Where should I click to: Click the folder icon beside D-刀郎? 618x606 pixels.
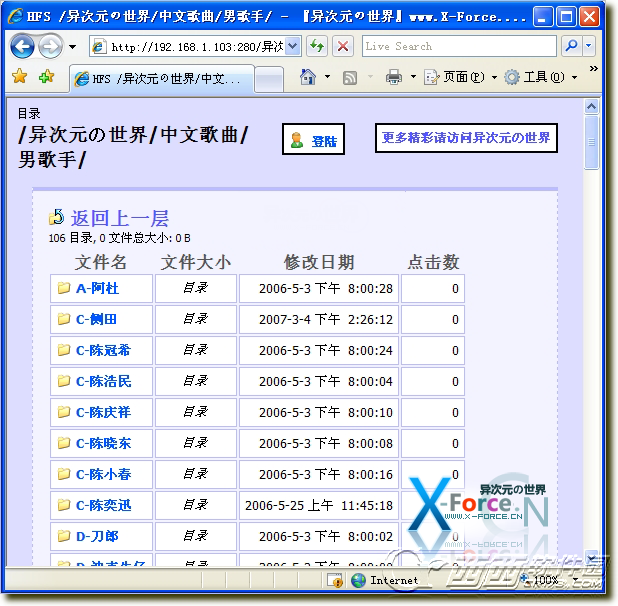click(64, 536)
